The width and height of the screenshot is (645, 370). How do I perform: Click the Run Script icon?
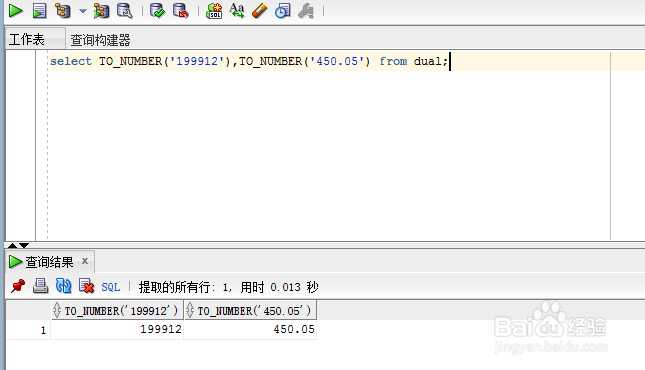pos(39,11)
